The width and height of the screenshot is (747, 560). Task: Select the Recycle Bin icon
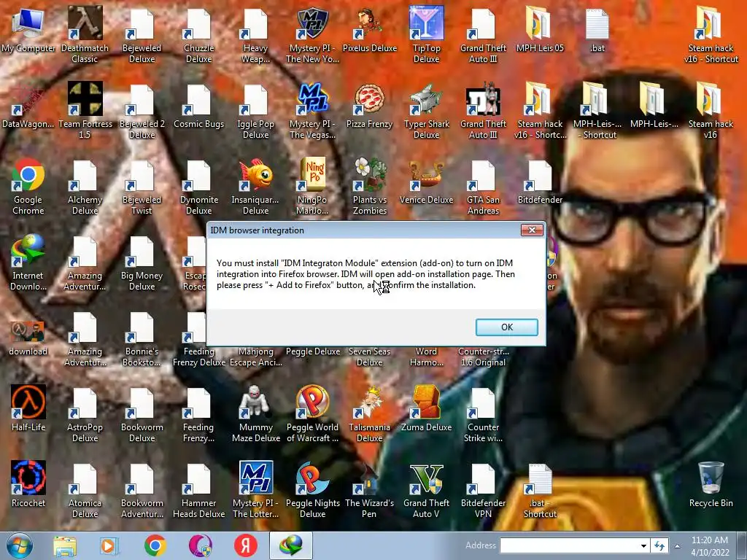click(x=711, y=485)
